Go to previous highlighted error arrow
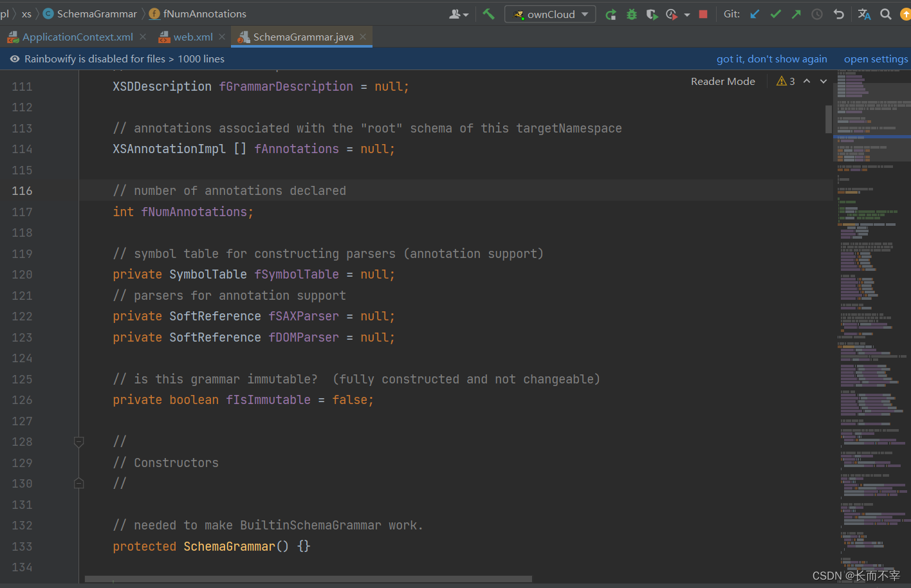Screen dimensions: 911x588 click(807, 82)
